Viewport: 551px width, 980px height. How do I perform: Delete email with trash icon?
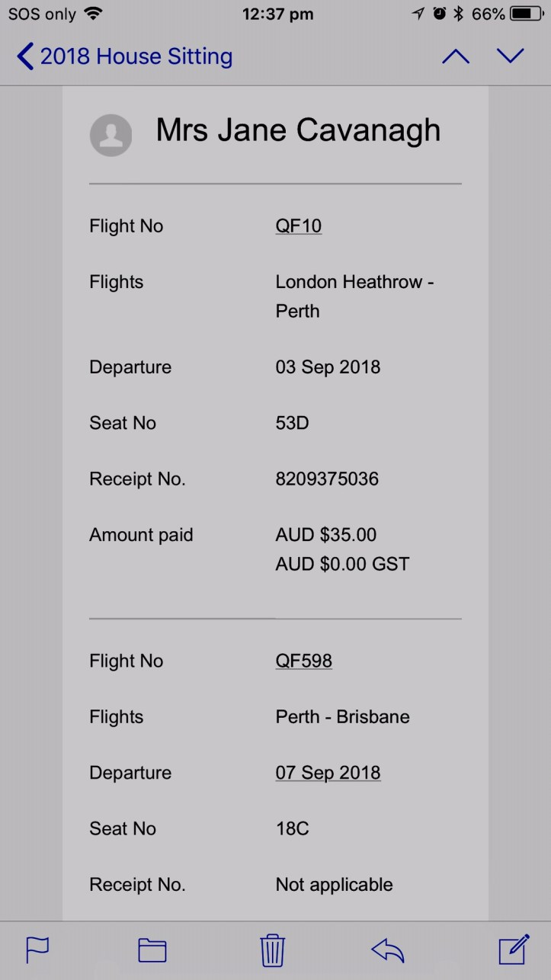[x=272, y=950]
